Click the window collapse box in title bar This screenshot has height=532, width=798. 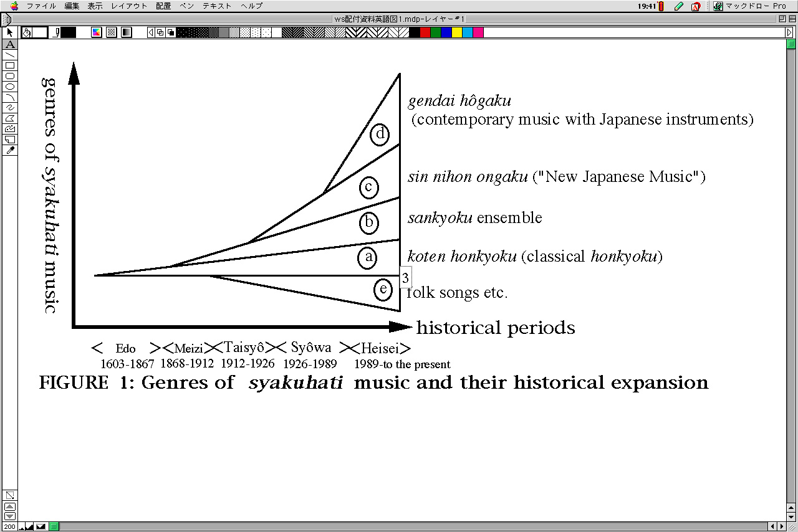pyautogui.click(x=791, y=19)
